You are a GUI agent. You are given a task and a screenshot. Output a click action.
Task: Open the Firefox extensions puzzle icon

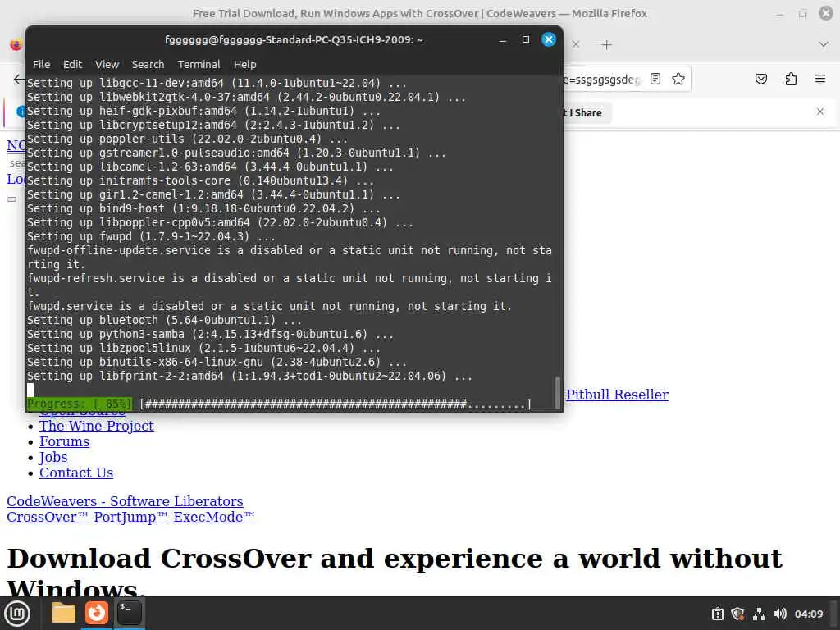791,79
